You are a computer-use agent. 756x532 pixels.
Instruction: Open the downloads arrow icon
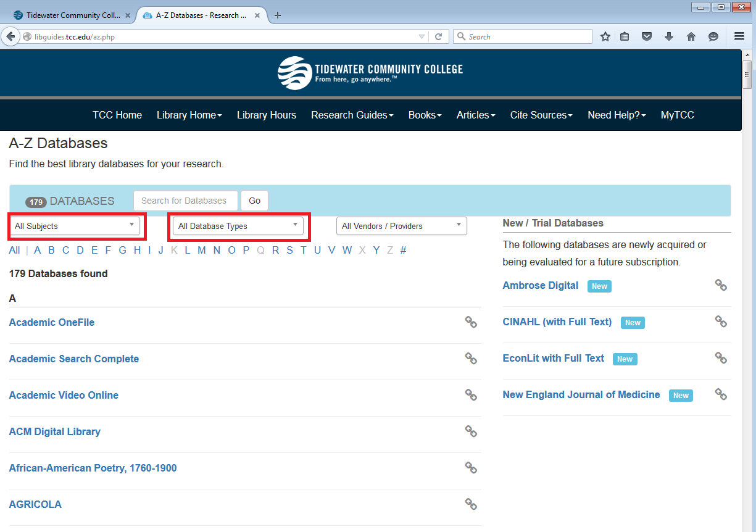tap(669, 36)
